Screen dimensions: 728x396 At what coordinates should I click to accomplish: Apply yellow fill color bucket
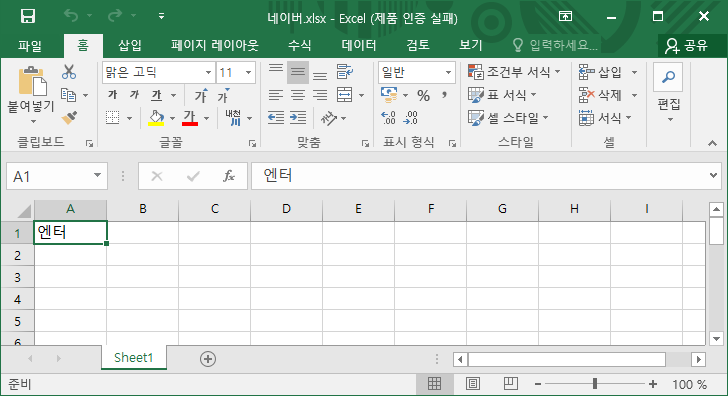tap(156, 118)
